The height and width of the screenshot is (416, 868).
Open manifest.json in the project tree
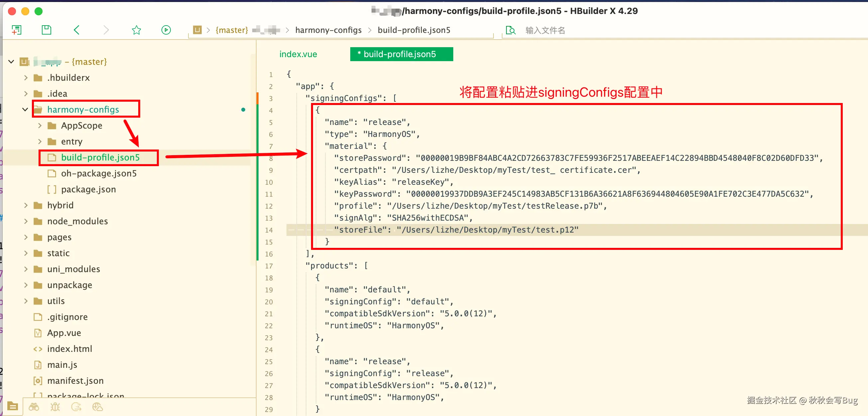click(75, 381)
